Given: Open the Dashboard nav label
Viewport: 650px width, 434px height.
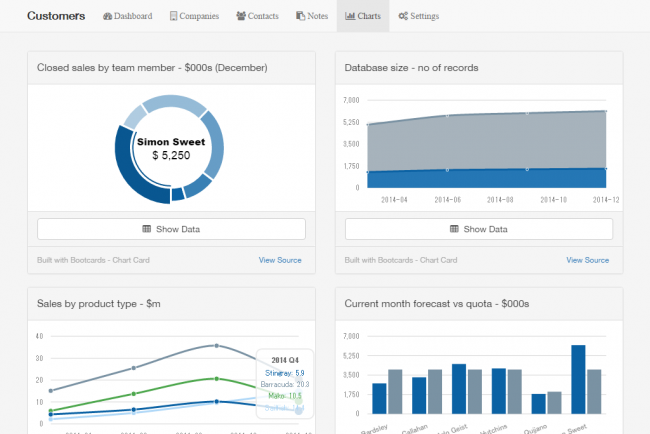Looking at the screenshot, I should click(133, 16).
